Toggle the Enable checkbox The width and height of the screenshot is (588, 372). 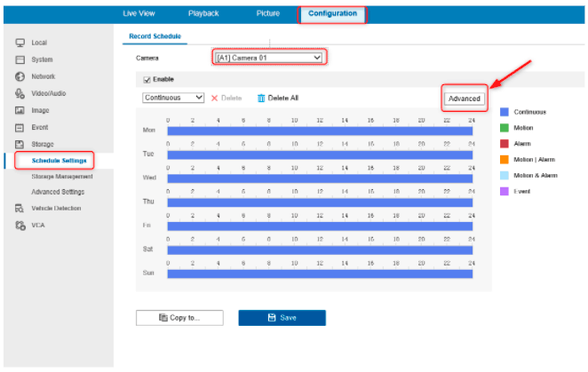coord(147,79)
